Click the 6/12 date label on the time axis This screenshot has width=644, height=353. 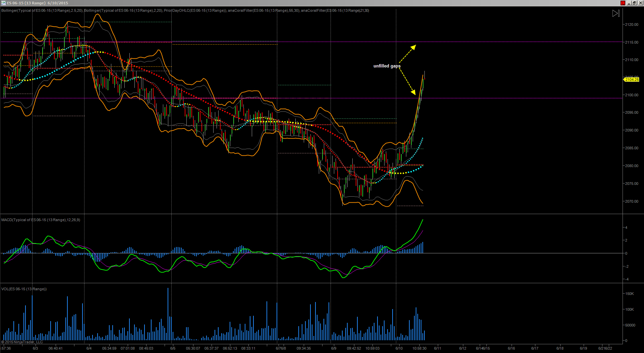point(463,348)
